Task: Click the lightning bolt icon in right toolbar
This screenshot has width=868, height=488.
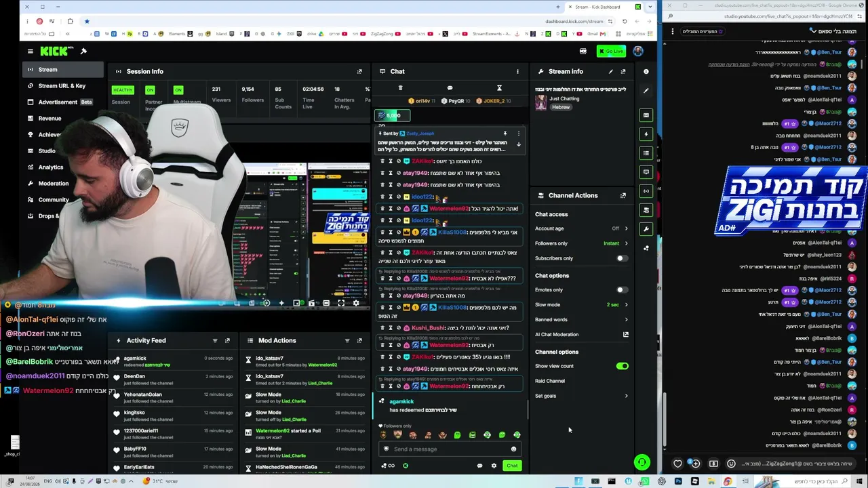Action: (646, 134)
